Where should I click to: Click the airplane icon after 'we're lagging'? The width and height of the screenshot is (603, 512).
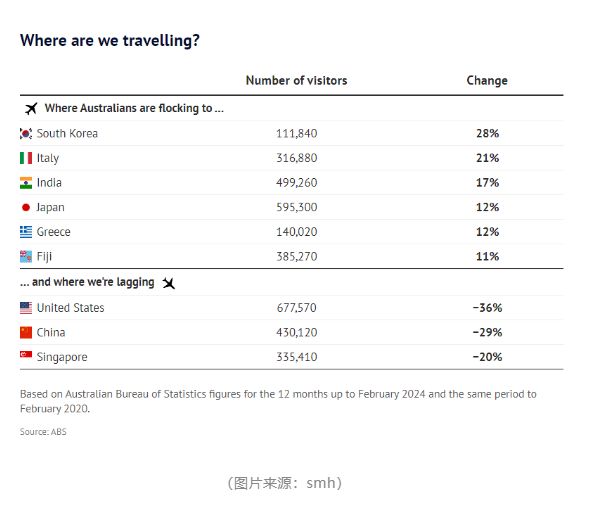click(x=168, y=283)
